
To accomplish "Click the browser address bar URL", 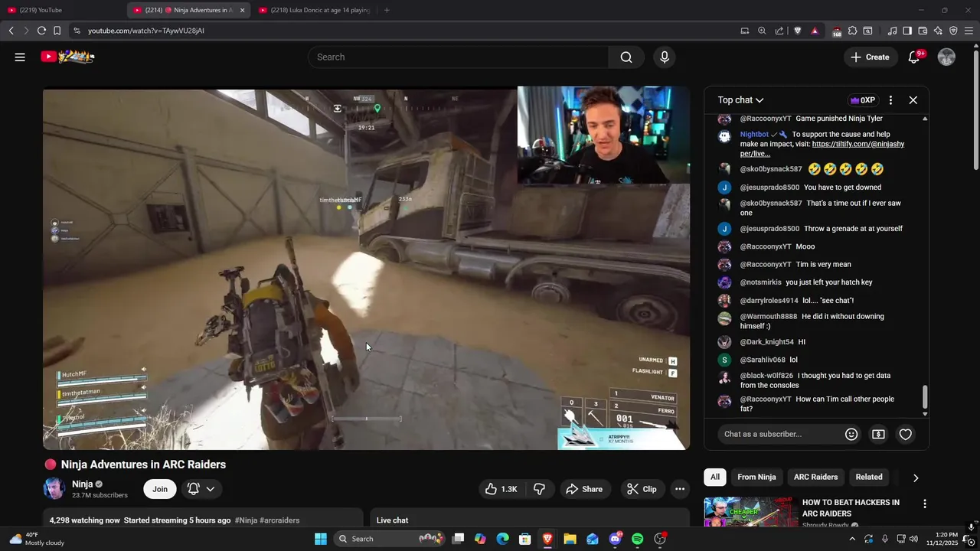I will 146,31.
